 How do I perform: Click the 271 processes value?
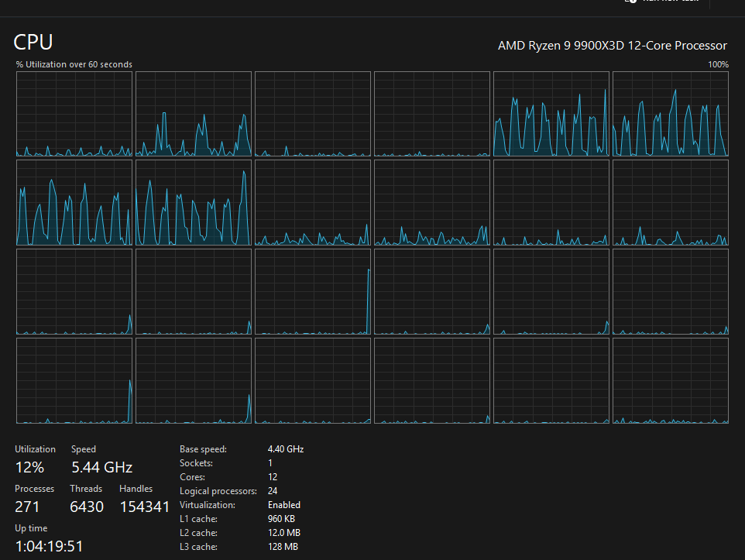[x=27, y=507]
